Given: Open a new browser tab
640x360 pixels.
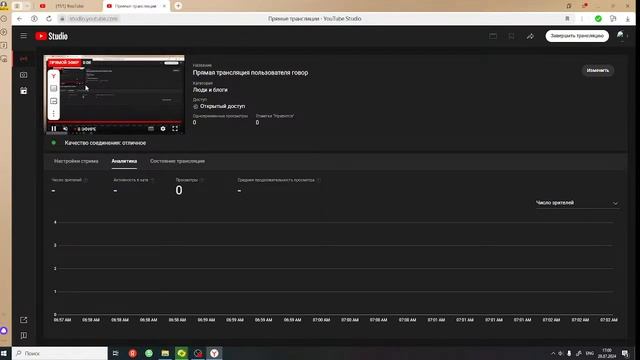Looking at the screenshot, I should (x=178, y=6).
